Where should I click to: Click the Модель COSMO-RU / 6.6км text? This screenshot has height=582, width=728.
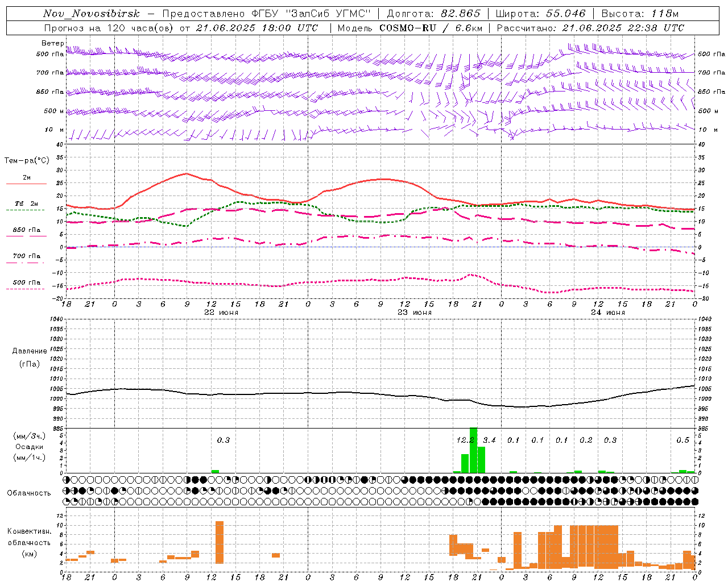coord(410,28)
